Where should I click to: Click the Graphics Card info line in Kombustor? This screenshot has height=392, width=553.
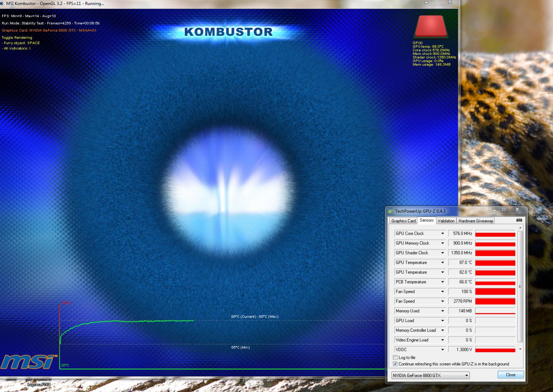tap(49, 30)
